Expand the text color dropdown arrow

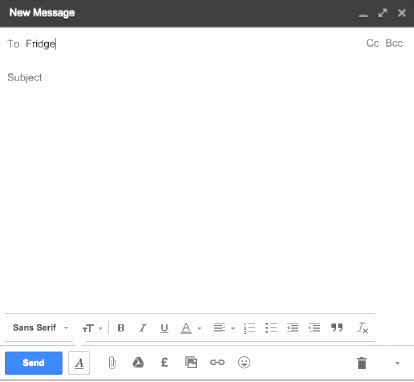[199, 328]
